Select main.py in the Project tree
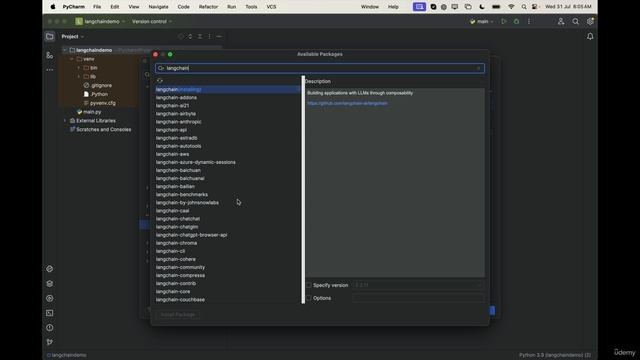 coord(92,112)
